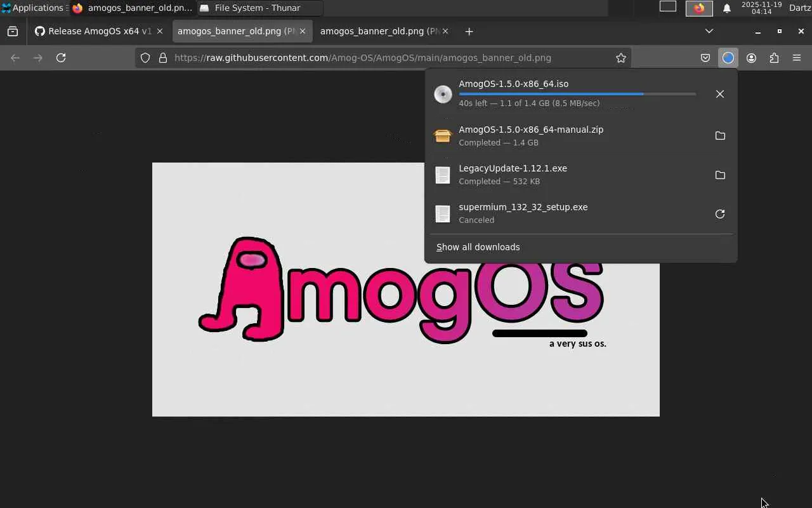Click the ISO download progress bar

coord(577,94)
